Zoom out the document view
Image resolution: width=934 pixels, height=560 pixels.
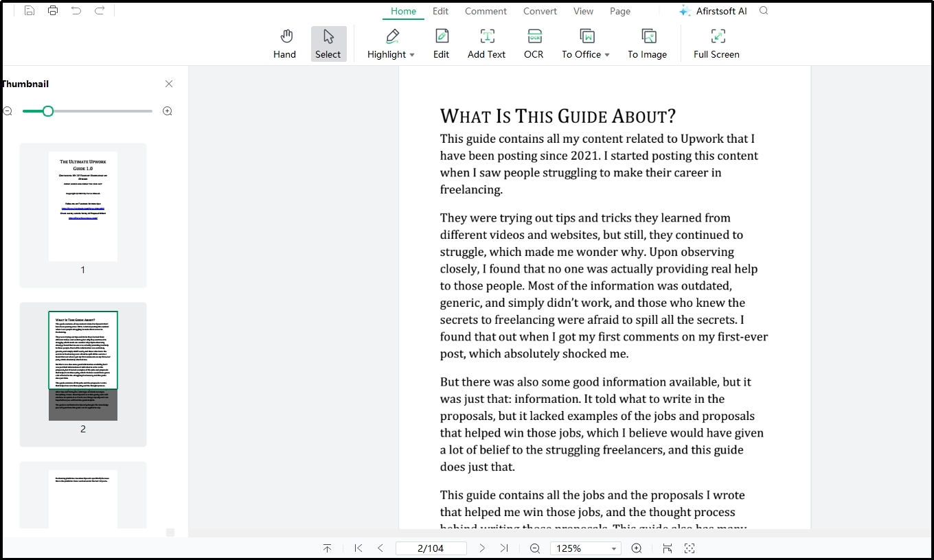[535, 548]
